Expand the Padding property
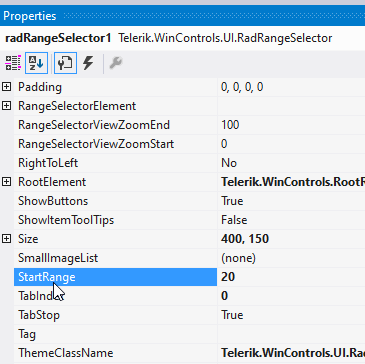This screenshot has width=365, height=364. pos(6,87)
